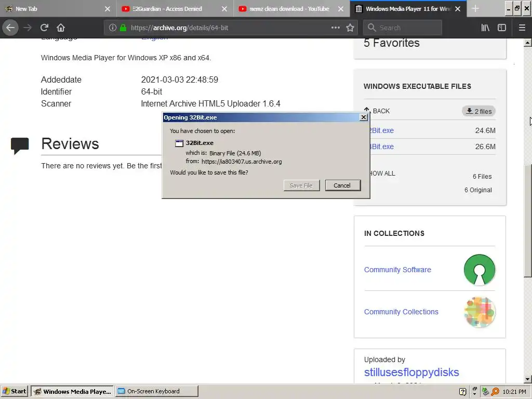Open a new tab with plus button
This screenshot has height=399, width=532.
click(475, 9)
